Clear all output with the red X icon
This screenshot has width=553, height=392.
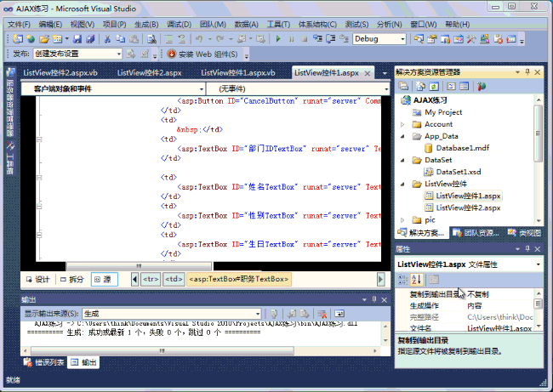(322, 314)
